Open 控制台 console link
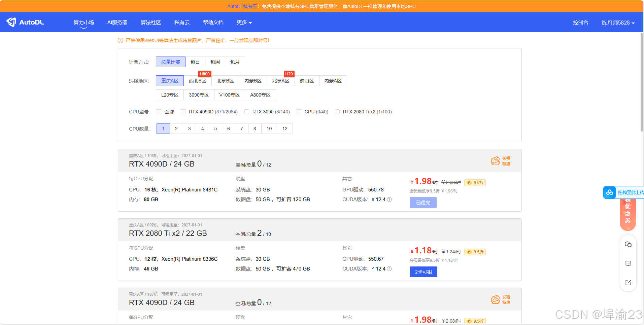The height and width of the screenshot is (325, 644). pyautogui.click(x=581, y=23)
